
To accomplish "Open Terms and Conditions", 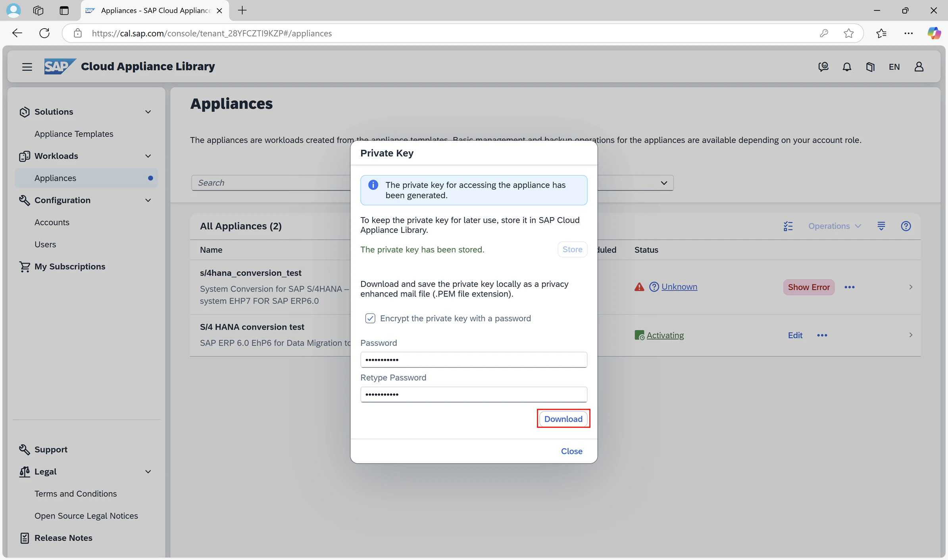I will [x=75, y=494].
